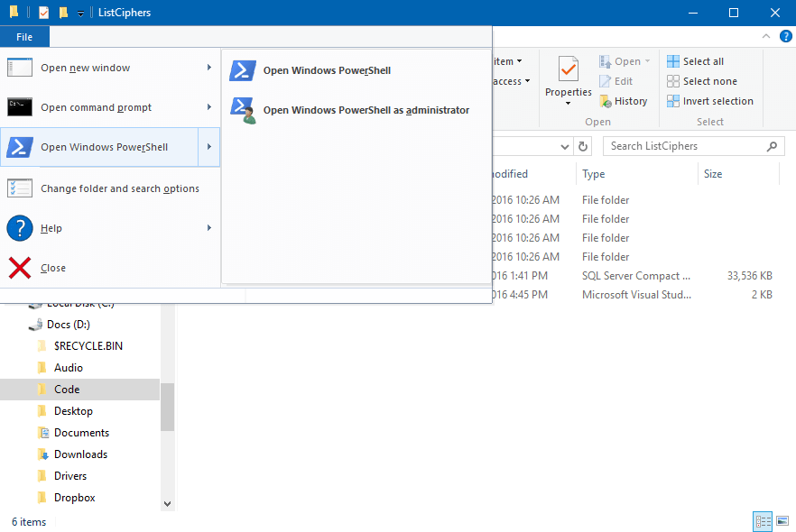This screenshot has height=532, width=796.
Task: Click the Select none icon
Action: point(673,81)
